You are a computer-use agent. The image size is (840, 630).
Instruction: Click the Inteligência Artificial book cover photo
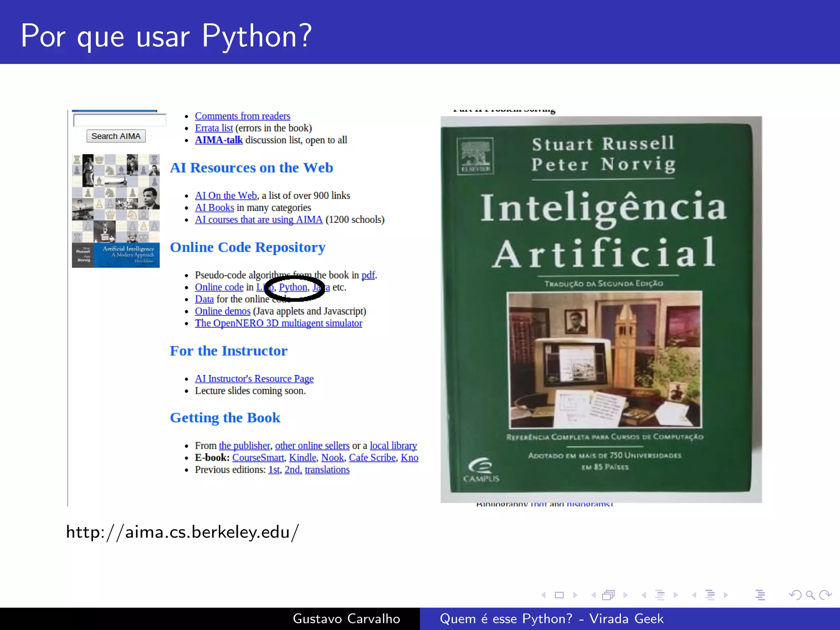tap(601, 310)
